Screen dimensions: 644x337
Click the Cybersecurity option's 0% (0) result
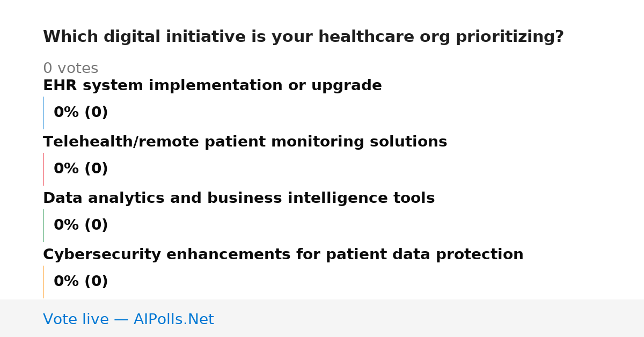click(x=81, y=282)
